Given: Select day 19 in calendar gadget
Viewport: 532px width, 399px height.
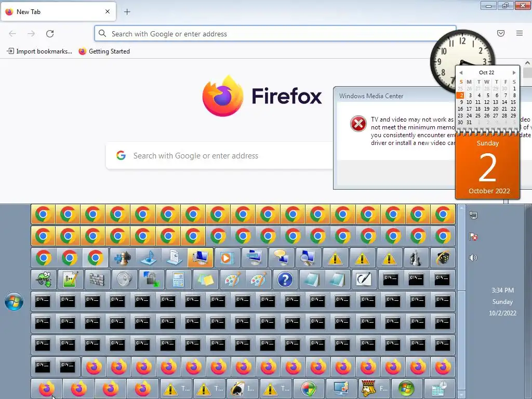Looking at the screenshot, I should tap(487, 109).
